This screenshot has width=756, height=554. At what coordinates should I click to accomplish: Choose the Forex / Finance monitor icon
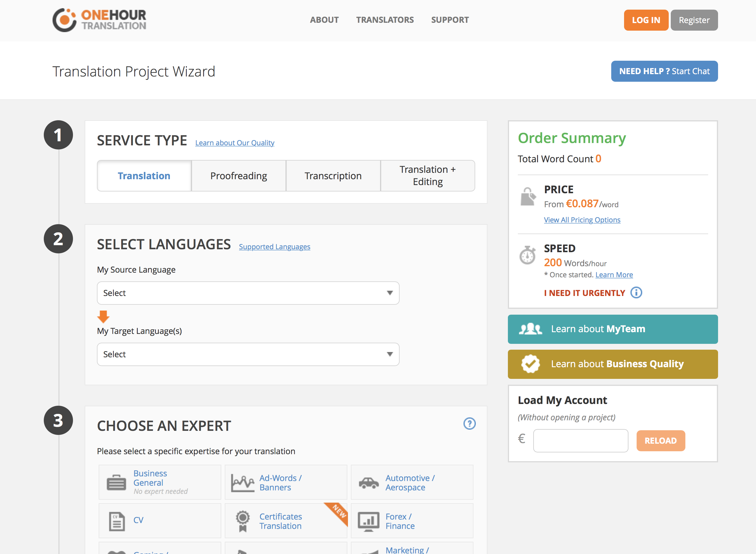(x=369, y=521)
